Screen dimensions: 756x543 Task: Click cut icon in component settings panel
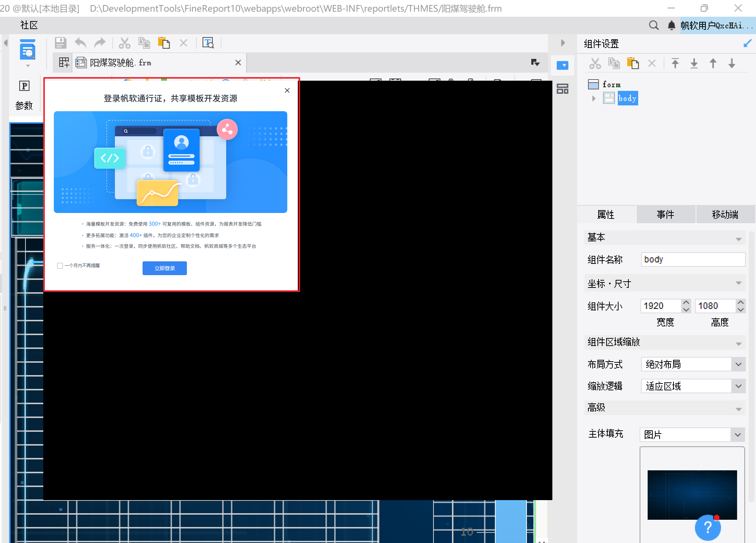coord(595,64)
